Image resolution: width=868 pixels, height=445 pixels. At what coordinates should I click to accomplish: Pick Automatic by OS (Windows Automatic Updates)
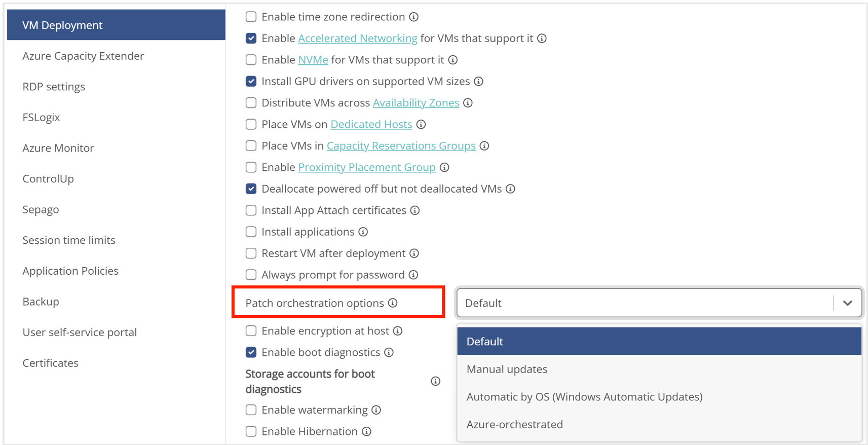click(584, 397)
